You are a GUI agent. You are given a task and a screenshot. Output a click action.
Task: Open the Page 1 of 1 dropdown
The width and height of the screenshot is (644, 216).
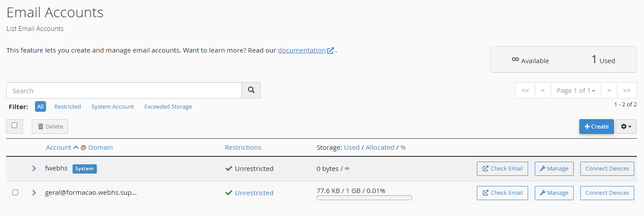(576, 91)
